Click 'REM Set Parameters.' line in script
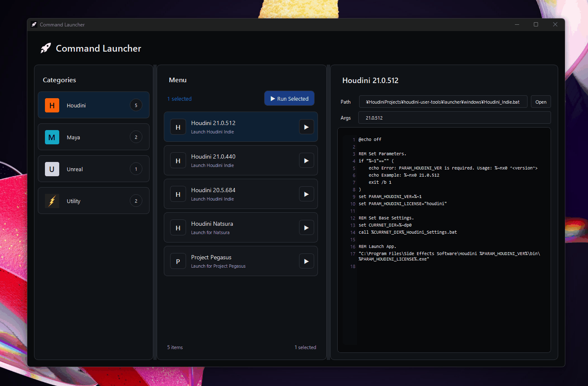This screenshot has height=386, width=588. 383,154
